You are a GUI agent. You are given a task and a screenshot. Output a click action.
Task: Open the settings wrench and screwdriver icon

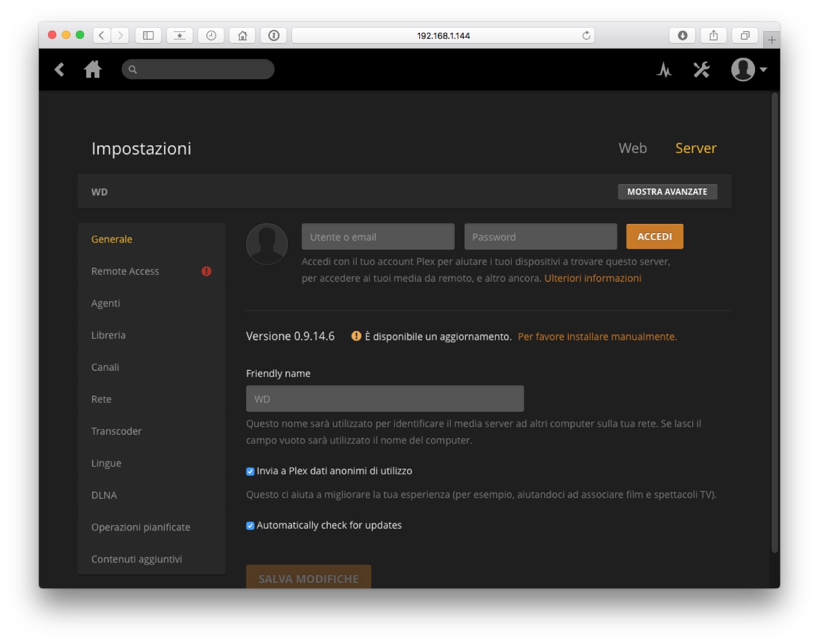tap(702, 70)
